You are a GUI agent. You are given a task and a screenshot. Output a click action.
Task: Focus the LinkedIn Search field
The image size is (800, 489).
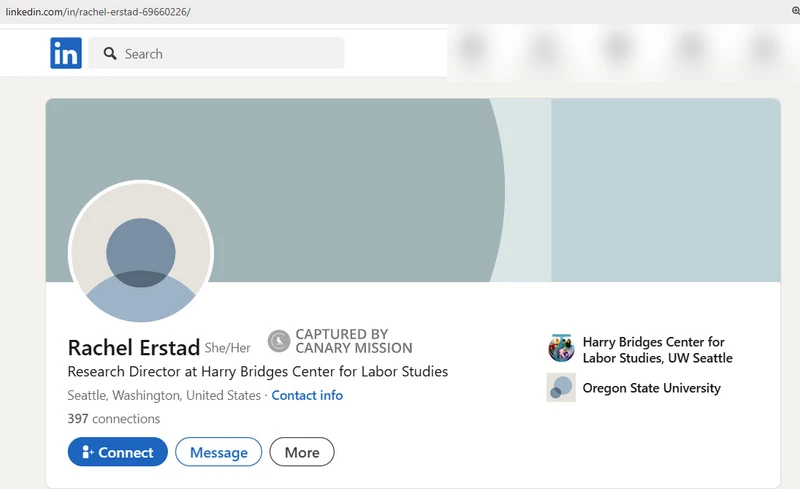coord(216,53)
